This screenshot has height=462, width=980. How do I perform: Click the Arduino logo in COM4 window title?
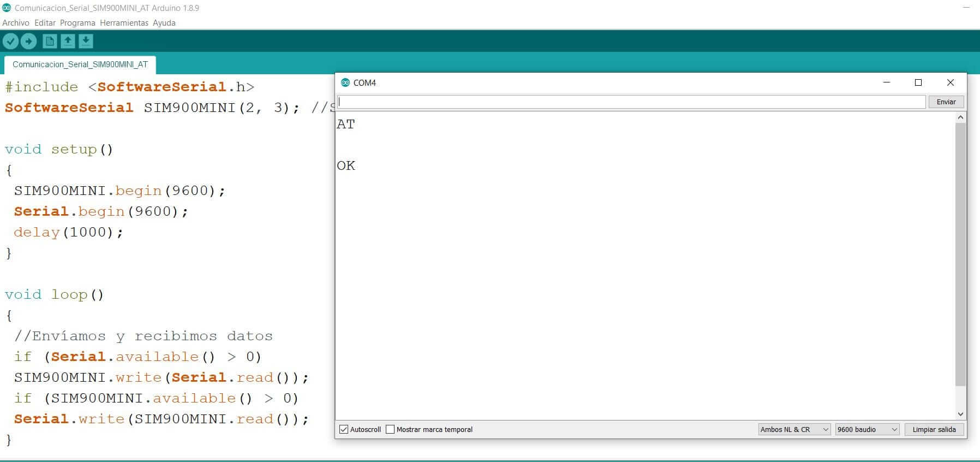pyautogui.click(x=345, y=82)
